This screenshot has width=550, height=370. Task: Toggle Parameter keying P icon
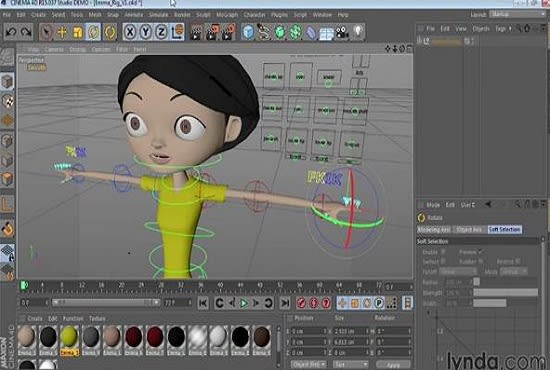[379, 303]
